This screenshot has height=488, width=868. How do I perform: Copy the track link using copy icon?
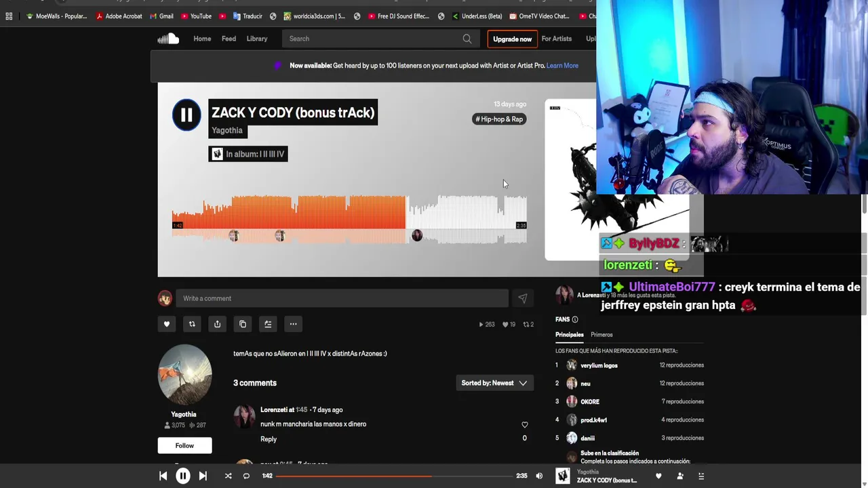(x=243, y=324)
